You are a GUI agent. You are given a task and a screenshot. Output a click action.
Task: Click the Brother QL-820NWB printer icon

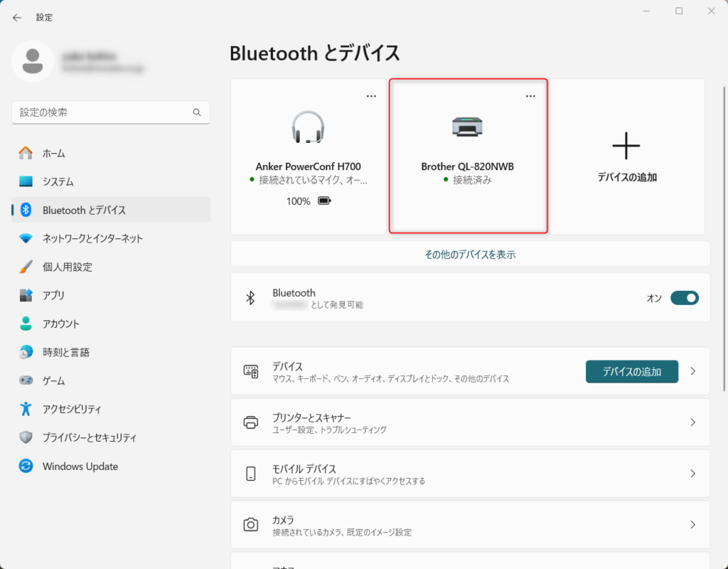point(467,127)
